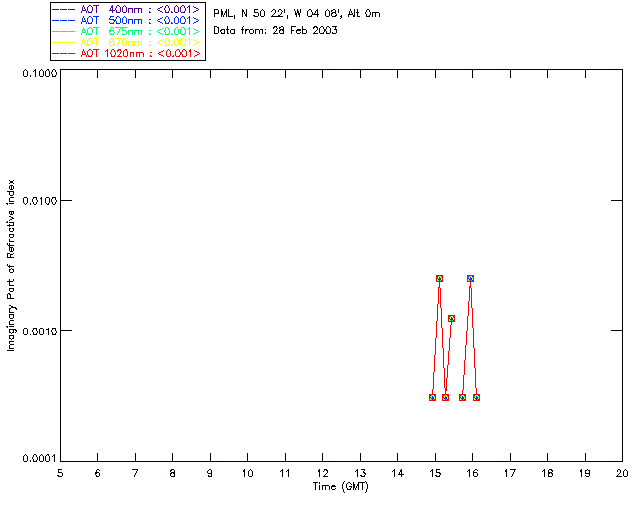Click the x-axis tick label 14
Screen dimensions: 640x512
click(x=398, y=473)
